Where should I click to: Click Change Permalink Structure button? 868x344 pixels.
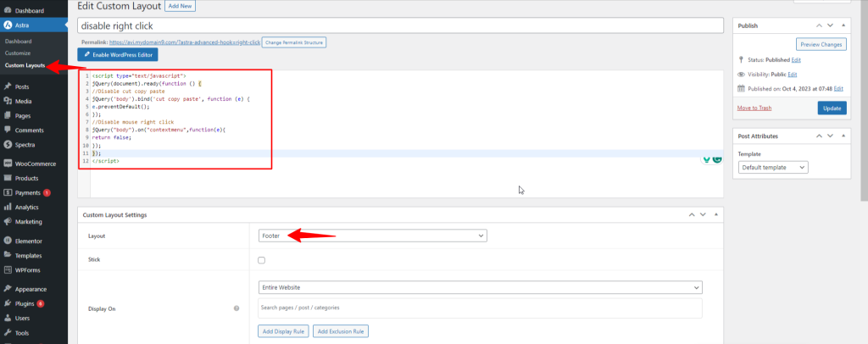[x=294, y=42]
